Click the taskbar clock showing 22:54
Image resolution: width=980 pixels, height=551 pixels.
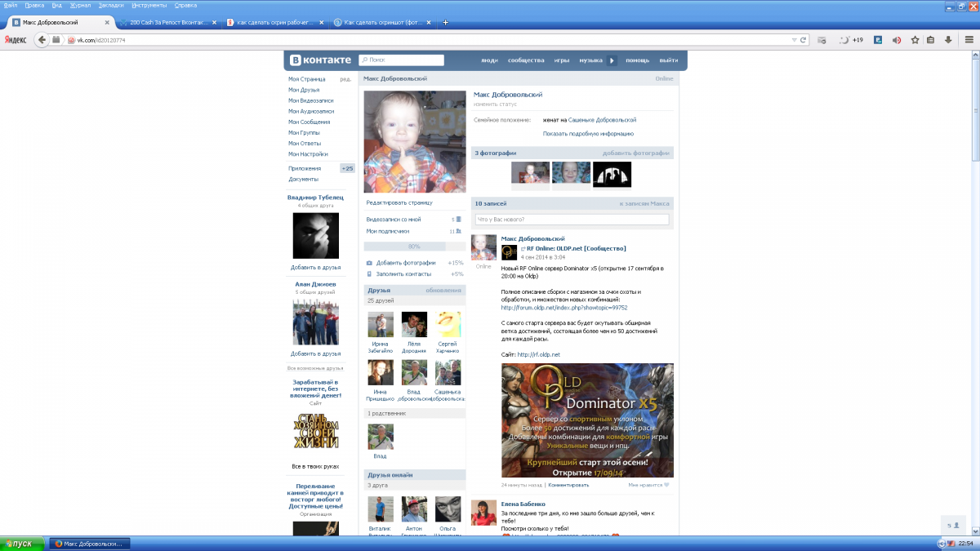point(965,544)
